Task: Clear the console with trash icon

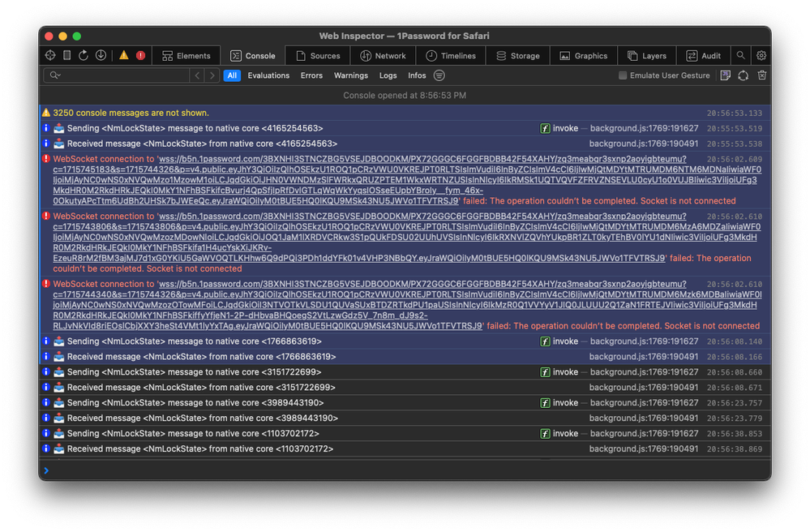Action: tap(762, 75)
